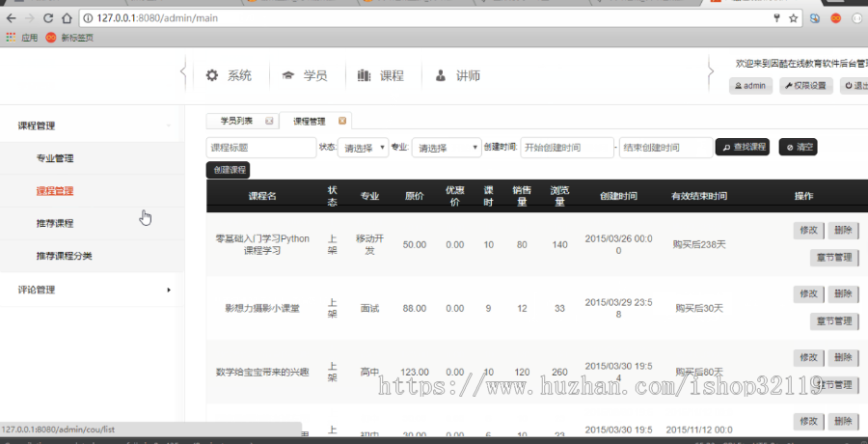Click the 88.00 original price cell
The width and height of the screenshot is (868, 444).
click(414, 308)
